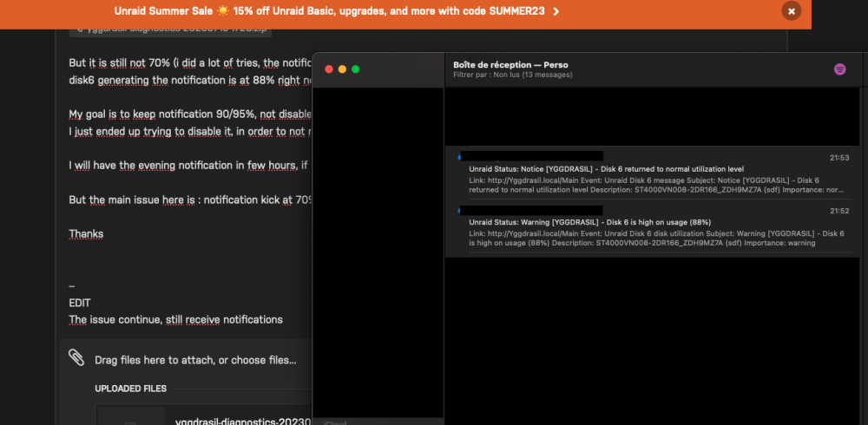Dismiss the Unraid Summer Sale banner
868x425 pixels.
coord(791,11)
